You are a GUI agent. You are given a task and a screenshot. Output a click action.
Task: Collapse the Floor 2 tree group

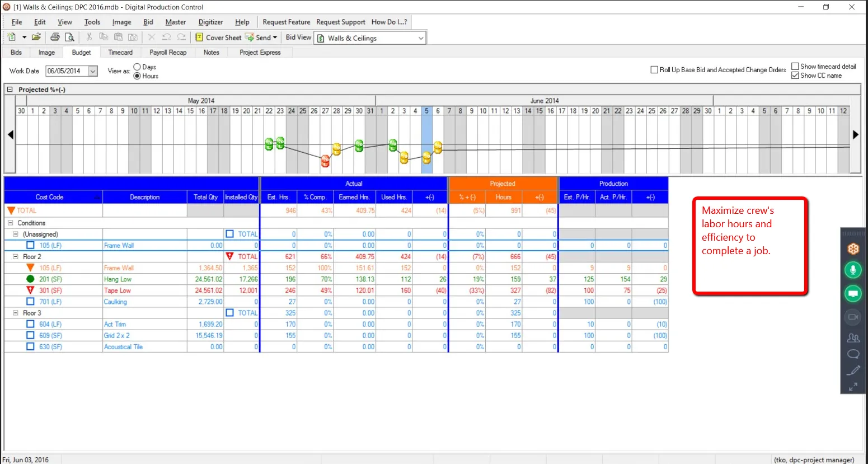click(x=16, y=256)
